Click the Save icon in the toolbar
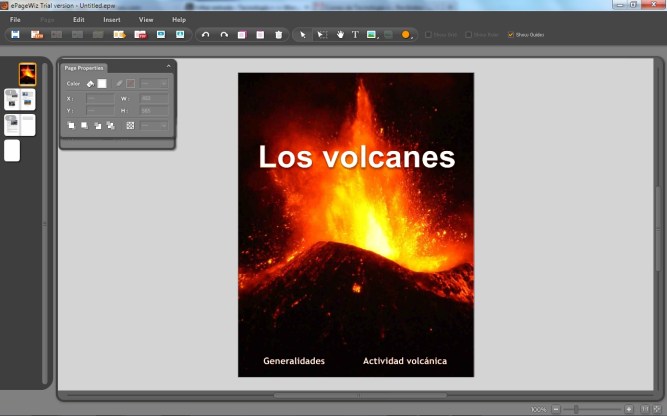 click(15, 34)
